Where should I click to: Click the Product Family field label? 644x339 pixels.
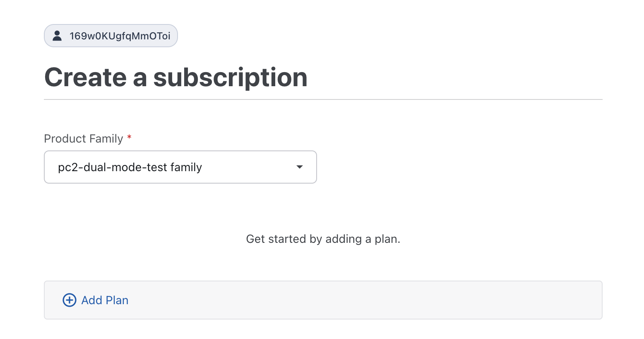pos(83,138)
